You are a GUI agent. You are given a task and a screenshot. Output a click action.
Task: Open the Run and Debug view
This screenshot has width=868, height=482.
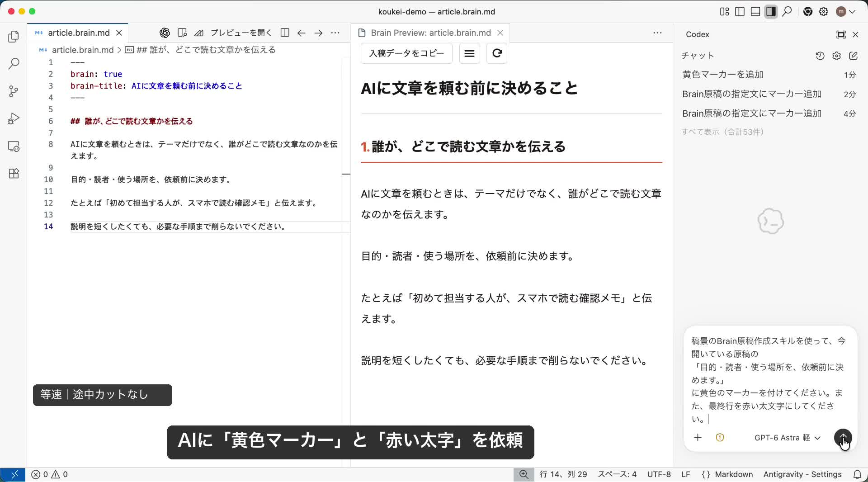pyautogui.click(x=14, y=118)
